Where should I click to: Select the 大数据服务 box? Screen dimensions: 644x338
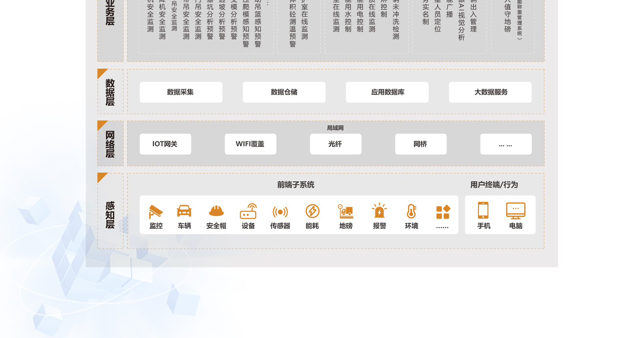[x=490, y=92]
